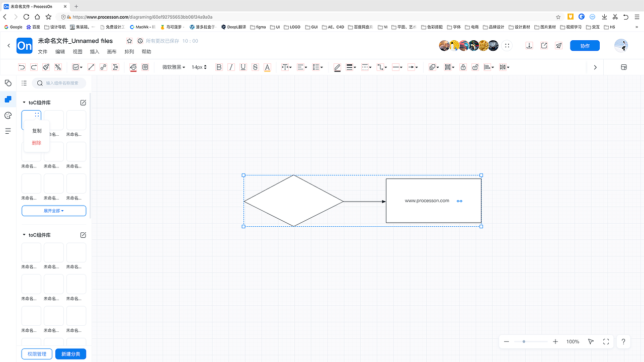Viewport: 644px width, 362px height.
Task: Collapse the first toC组件库 section
Action: click(x=24, y=103)
